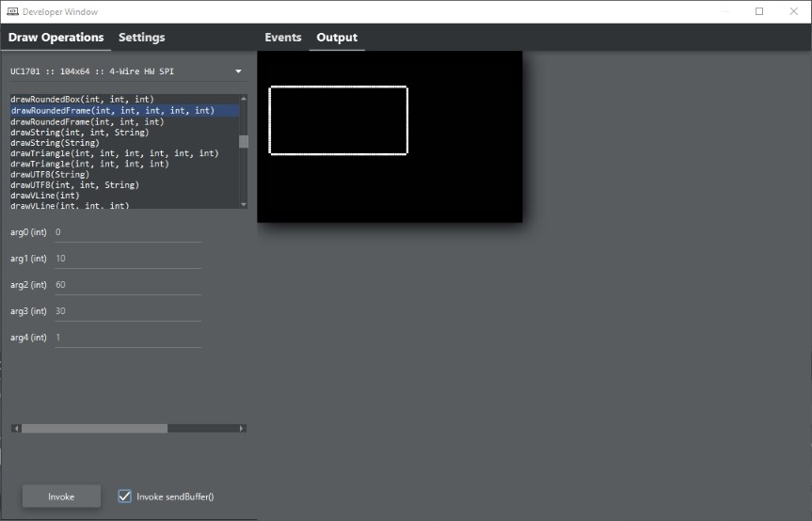This screenshot has height=521, width=812.
Task: Click the operations list scroll up arrow
Action: [x=244, y=99]
